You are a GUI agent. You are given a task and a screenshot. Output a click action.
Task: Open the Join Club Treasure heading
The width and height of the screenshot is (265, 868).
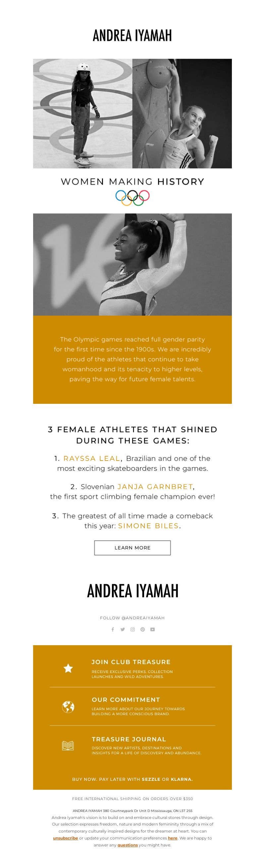(131, 662)
